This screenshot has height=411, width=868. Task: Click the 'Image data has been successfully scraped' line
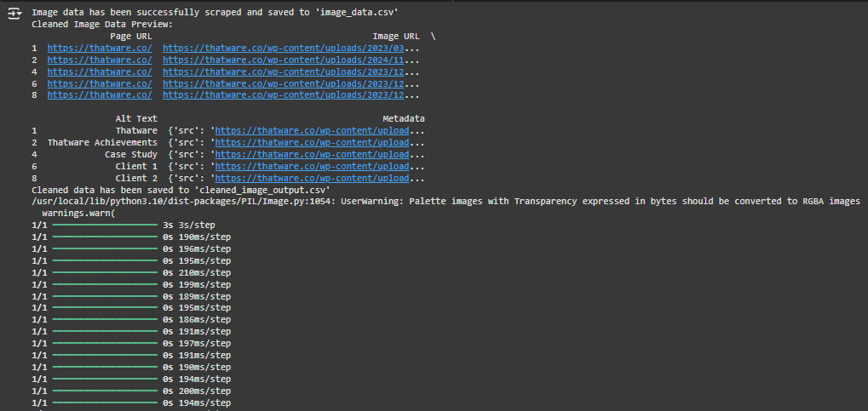pyautogui.click(x=215, y=13)
